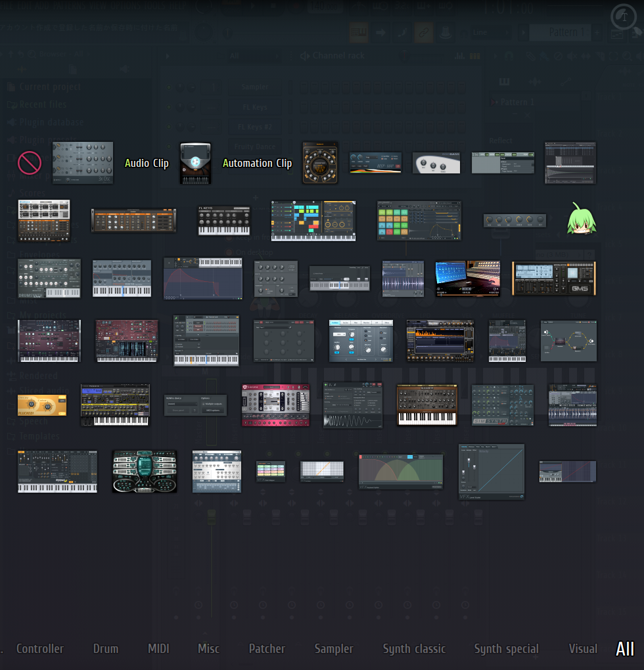Filter by the Sampler category
Image resolution: width=644 pixels, height=670 pixels.
[x=334, y=648]
